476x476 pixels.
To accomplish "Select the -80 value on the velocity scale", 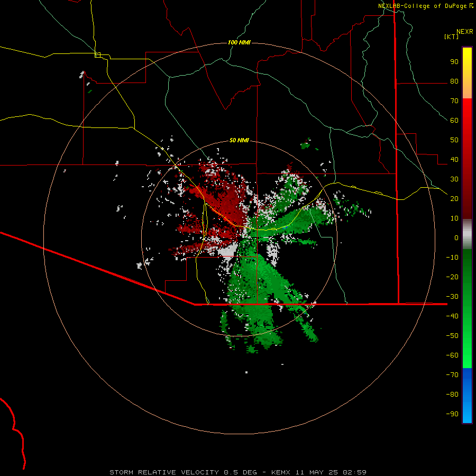I will 452,395.
